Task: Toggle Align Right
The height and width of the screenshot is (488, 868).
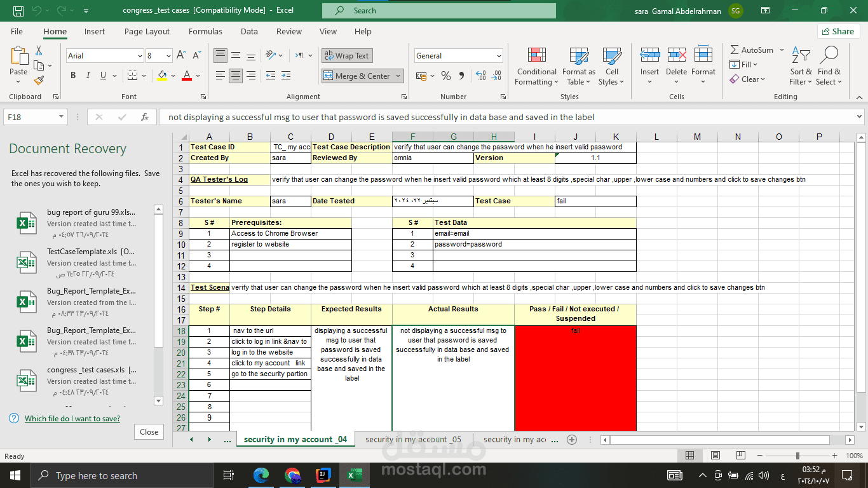Action: (x=252, y=76)
